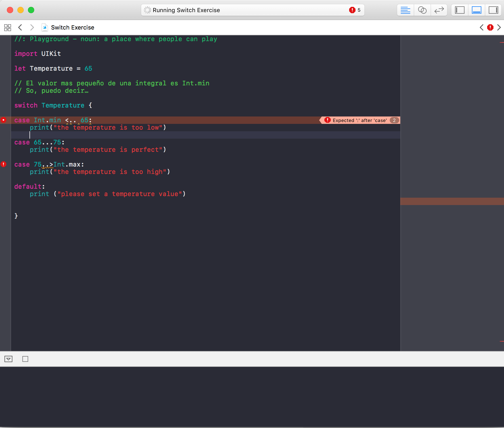504x428 pixels.
Task: Click the Playground comment on first line
Action: [x=116, y=39]
